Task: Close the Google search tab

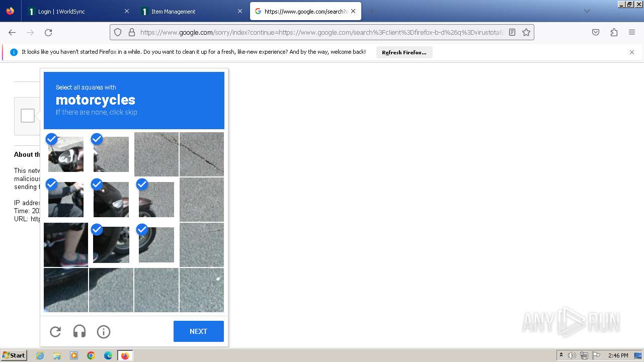Action: [x=353, y=11]
